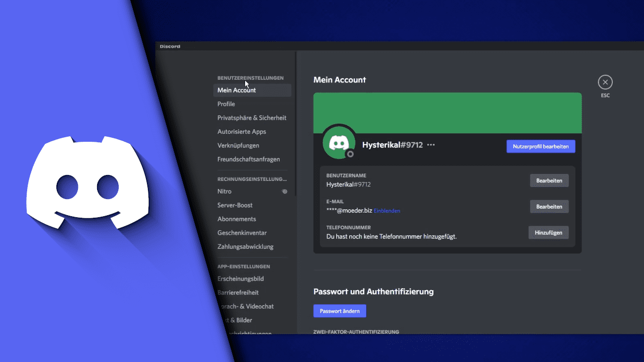
Task: Open Mein Account settings tab
Action: click(x=252, y=90)
